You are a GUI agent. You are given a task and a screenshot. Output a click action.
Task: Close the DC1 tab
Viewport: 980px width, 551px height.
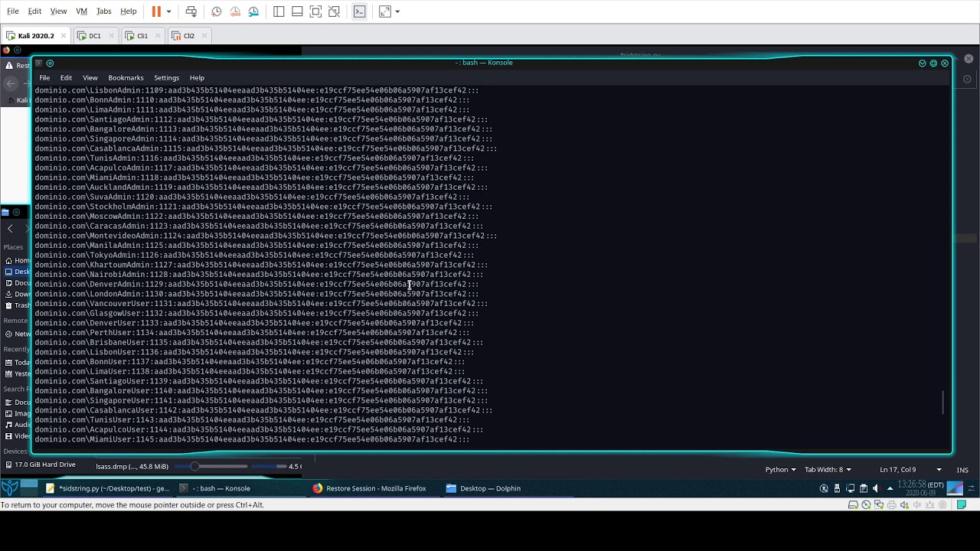click(x=111, y=35)
